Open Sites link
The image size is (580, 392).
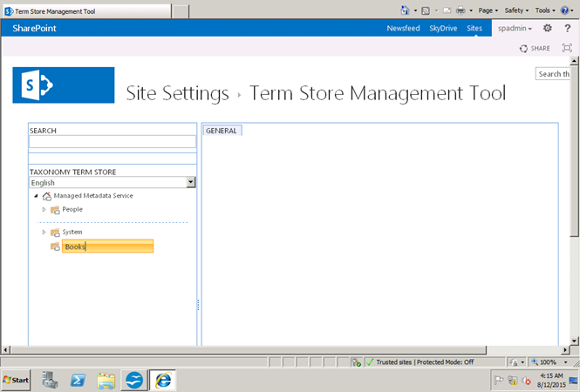click(474, 28)
